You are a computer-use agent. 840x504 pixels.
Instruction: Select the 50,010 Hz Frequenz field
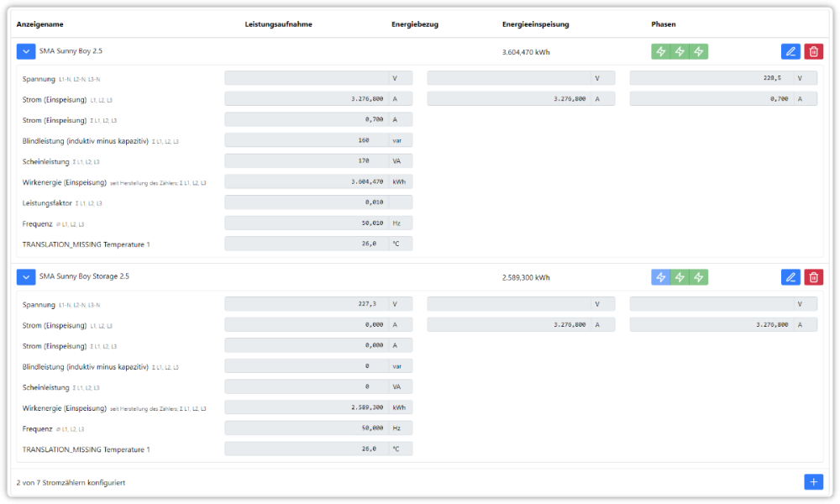306,223
